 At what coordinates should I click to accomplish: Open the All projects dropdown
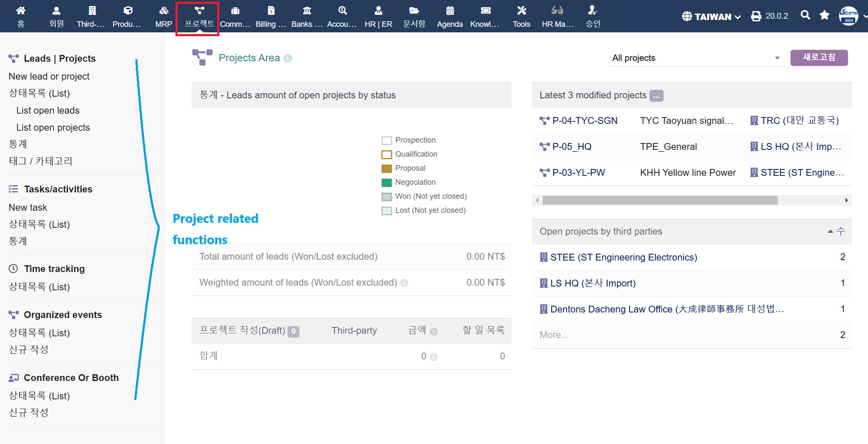(x=696, y=58)
